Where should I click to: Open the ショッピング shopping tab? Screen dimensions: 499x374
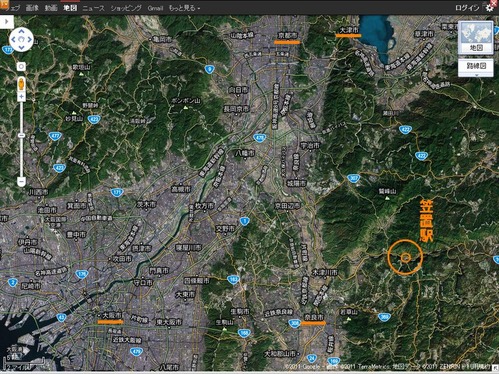pyautogui.click(x=126, y=8)
